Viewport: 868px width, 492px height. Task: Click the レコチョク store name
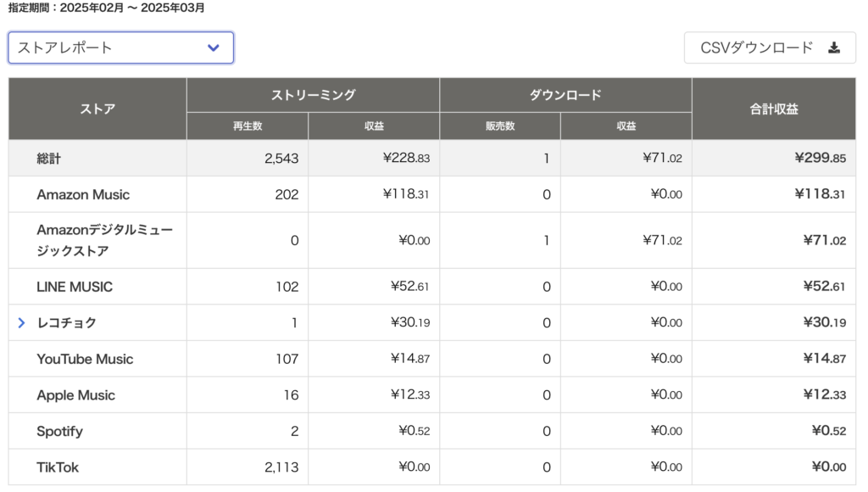coord(66,322)
